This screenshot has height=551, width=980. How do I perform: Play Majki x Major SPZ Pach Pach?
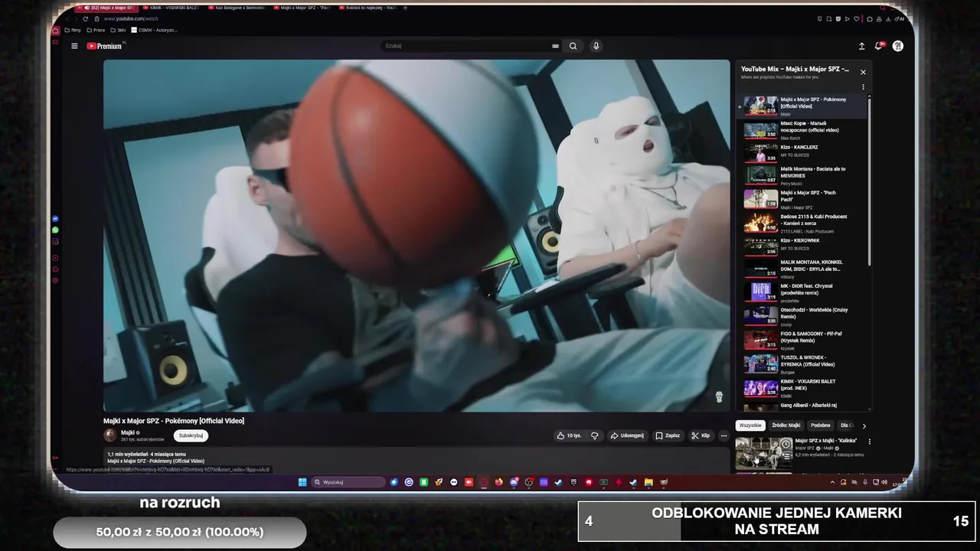click(802, 199)
